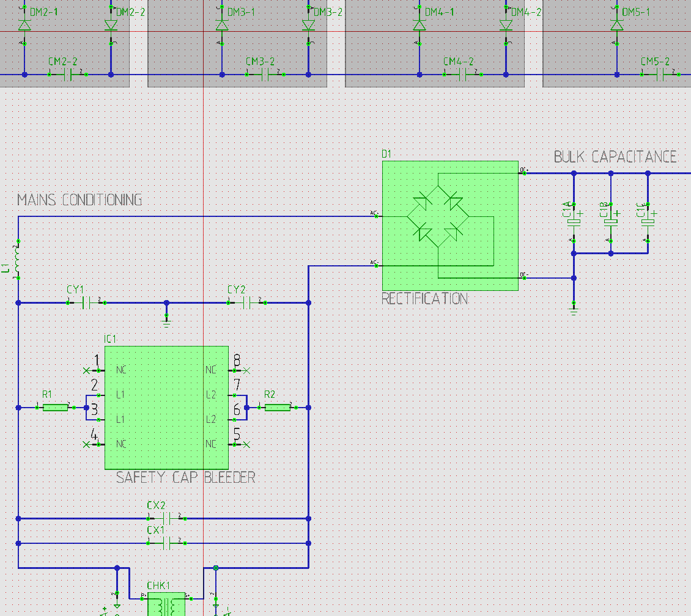The height and width of the screenshot is (616, 691).
Task: Click the D1 reference designator text
Action: click(x=386, y=154)
